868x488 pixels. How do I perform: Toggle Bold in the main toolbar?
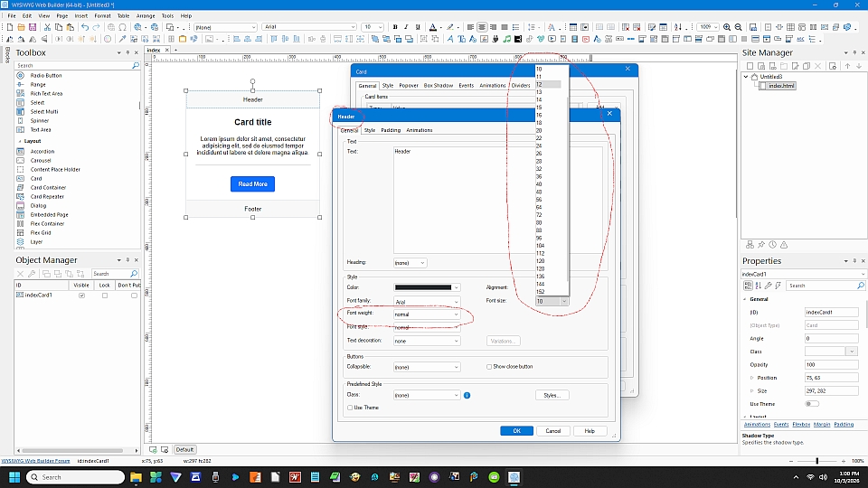pyautogui.click(x=395, y=27)
